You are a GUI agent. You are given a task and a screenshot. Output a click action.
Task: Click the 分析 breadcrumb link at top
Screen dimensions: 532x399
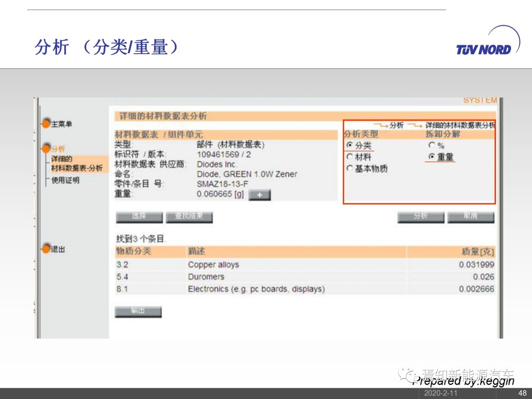point(397,126)
